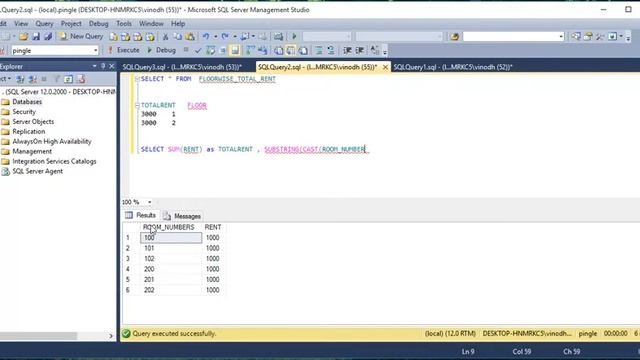640x360 pixels.
Task: Collapse the SELECT * FROM statement outline
Action: coord(137,79)
